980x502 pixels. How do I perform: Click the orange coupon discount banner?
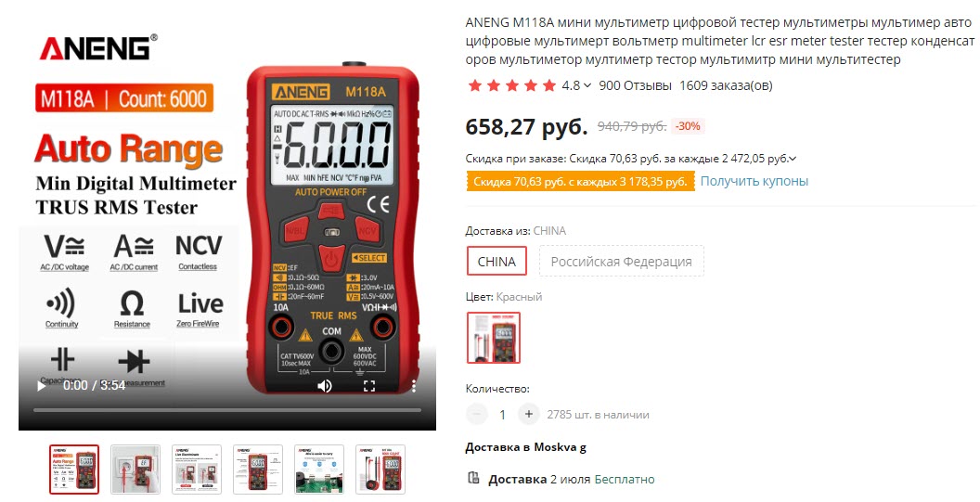pos(580,182)
